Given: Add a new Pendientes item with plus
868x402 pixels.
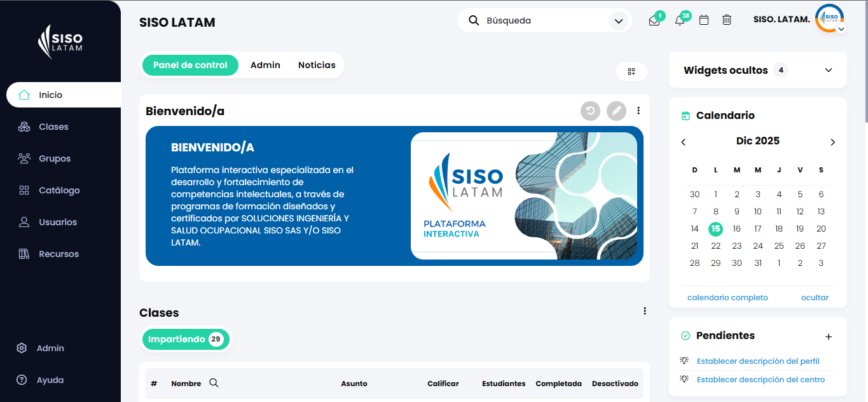Looking at the screenshot, I should (x=829, y=336).
